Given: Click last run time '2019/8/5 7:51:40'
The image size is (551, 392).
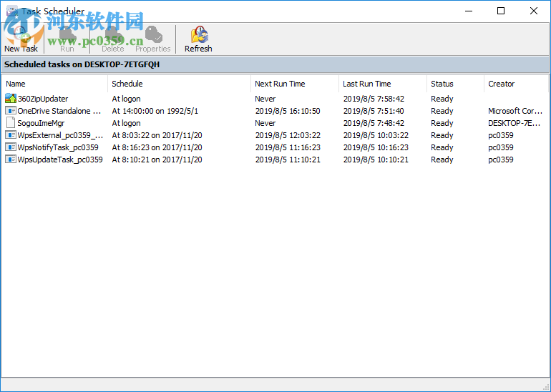Looking at the screenshot, I should pos(374,111).
